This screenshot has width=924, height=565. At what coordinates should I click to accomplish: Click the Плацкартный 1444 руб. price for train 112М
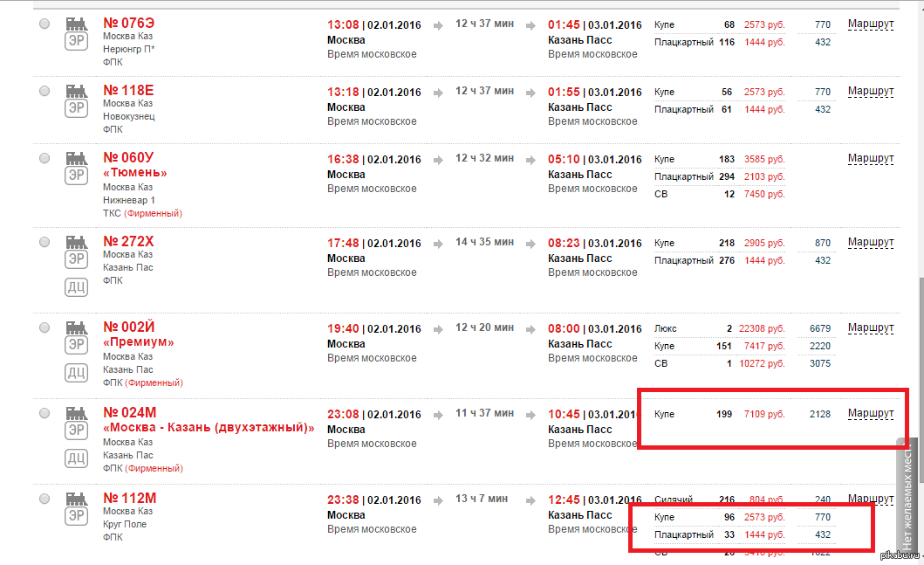(x=763, y=534)
